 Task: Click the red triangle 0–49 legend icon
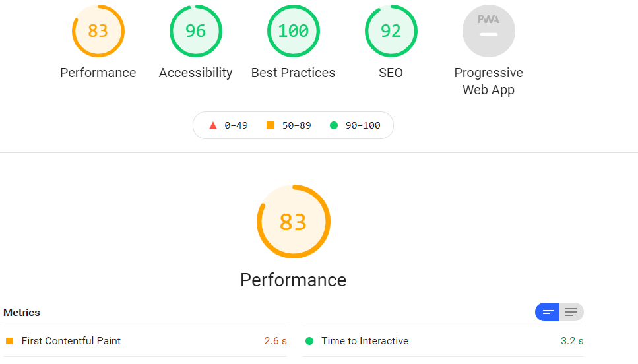[x=213, y=125]
